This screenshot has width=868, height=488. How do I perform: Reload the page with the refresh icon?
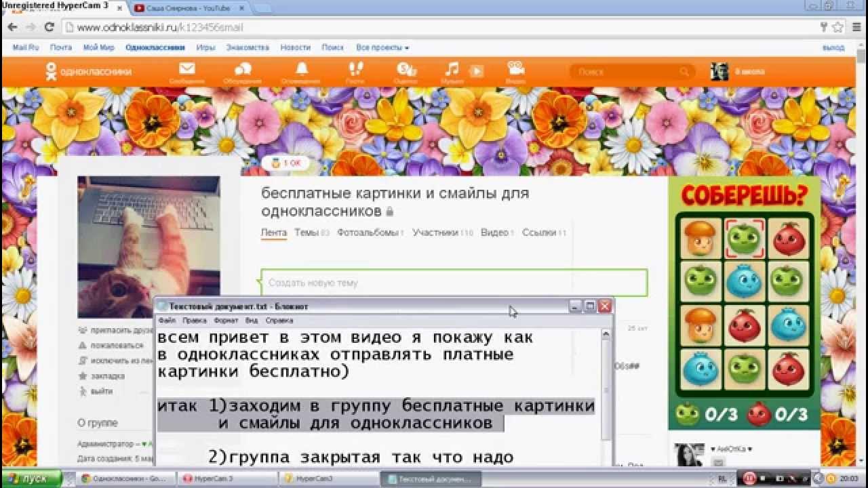coord(49,28)
